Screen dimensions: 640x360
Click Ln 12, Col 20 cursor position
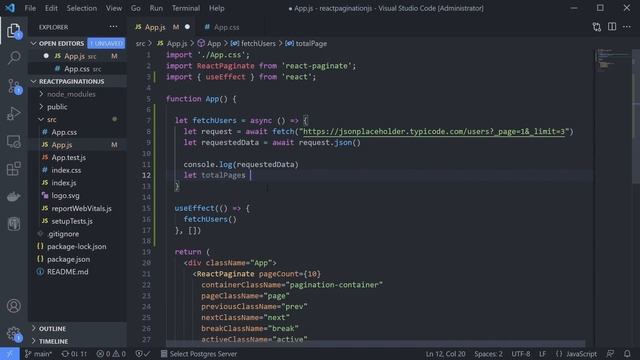(x=445, y=354)
